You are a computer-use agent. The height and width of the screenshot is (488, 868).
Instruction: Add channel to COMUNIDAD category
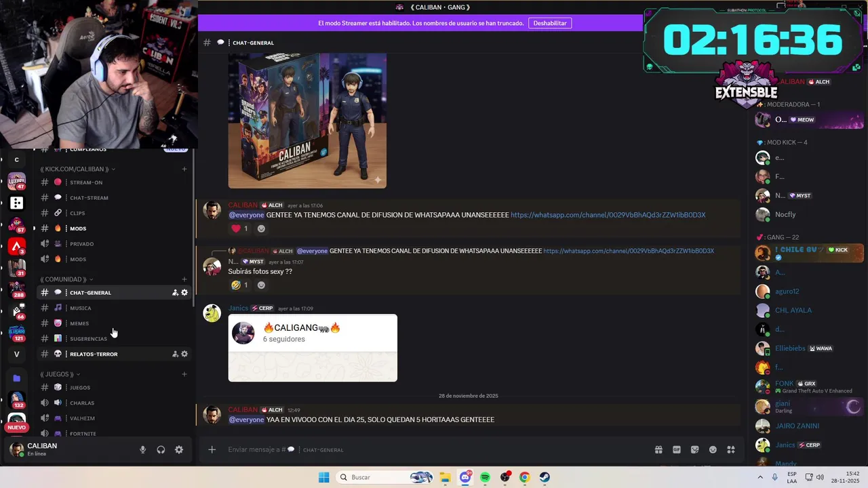pyautogui.click(x=184, y=279)
